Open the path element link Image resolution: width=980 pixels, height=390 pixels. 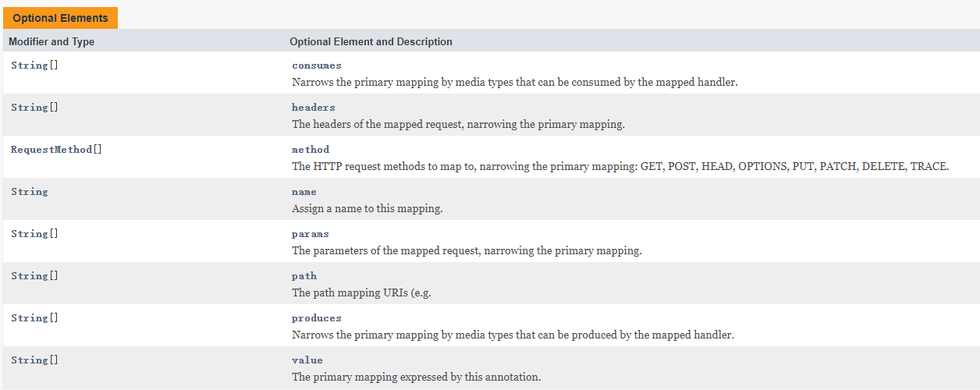tap(304, 276)
